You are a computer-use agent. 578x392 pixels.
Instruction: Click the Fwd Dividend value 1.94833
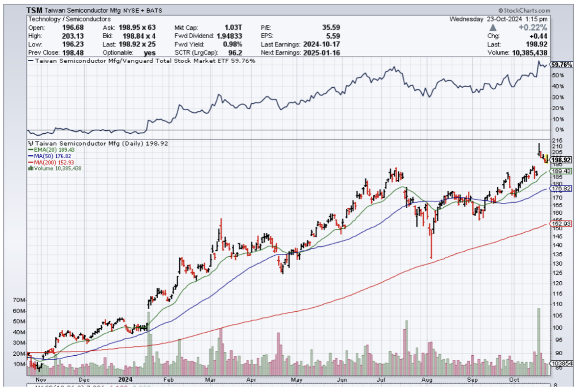coord(229,36)
